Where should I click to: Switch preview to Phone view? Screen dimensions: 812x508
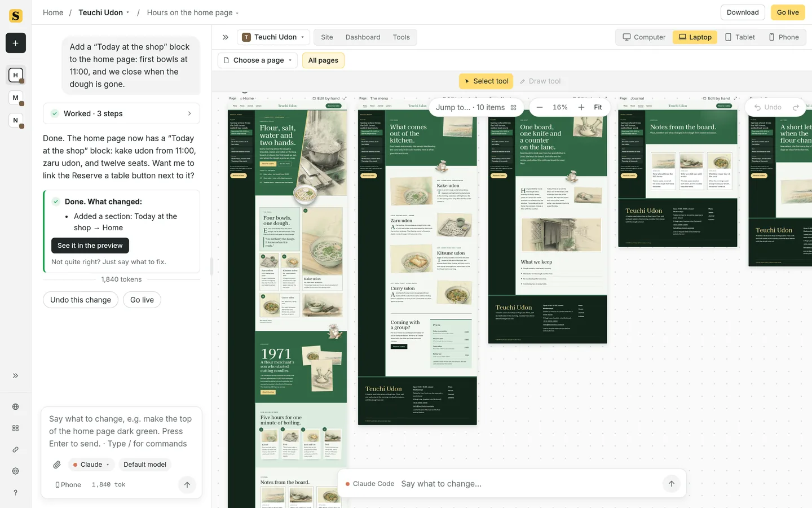click(x=784, y=37)
